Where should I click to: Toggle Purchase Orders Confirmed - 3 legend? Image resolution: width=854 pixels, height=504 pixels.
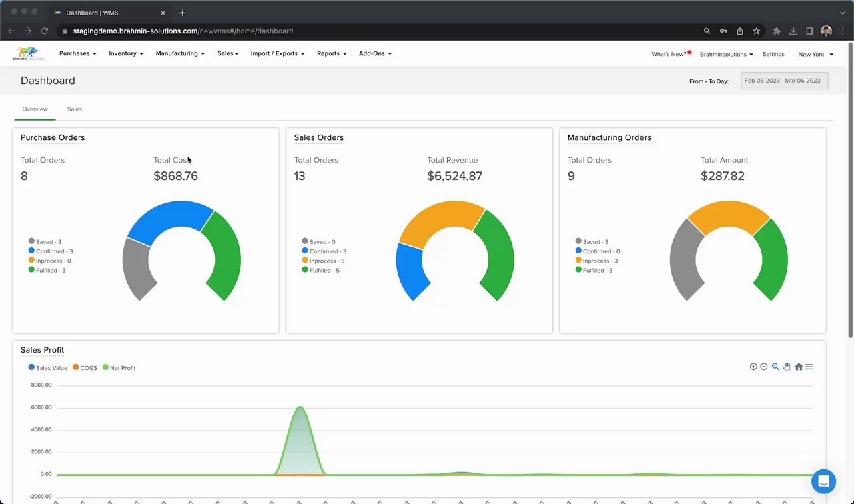[51, 251]
